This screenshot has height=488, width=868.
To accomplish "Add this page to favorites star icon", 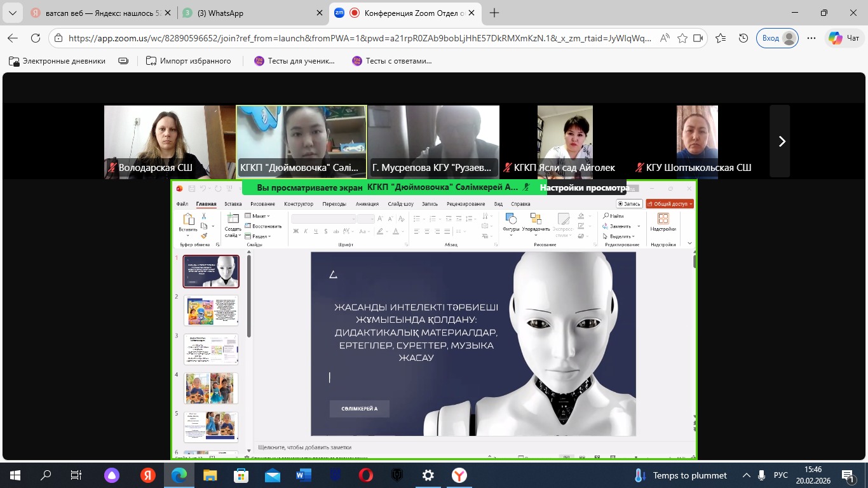I will click(x=682, y=38).
